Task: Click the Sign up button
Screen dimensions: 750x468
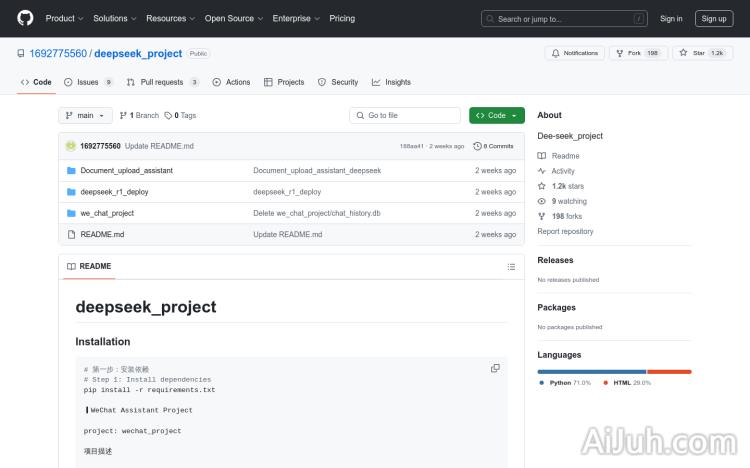Action: 714,19
